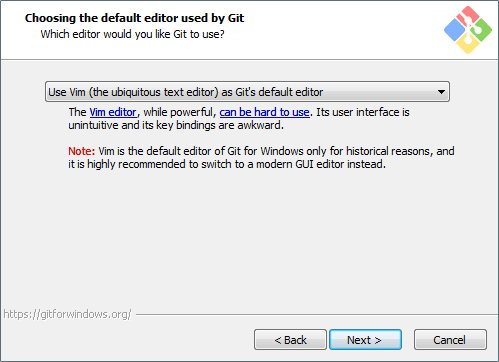Screen dimensions: 499x362
Task: Click the https://gitforwindows.org/ URL label
Action: click(67, 314)
